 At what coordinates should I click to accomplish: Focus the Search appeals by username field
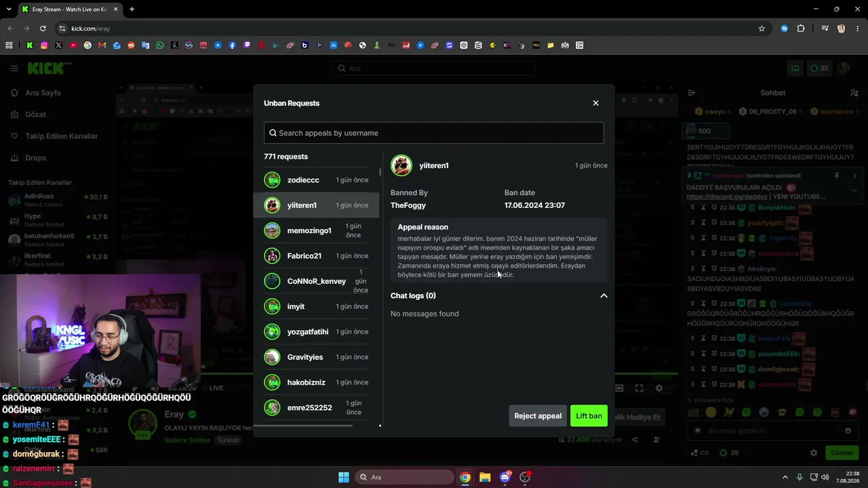433,133
